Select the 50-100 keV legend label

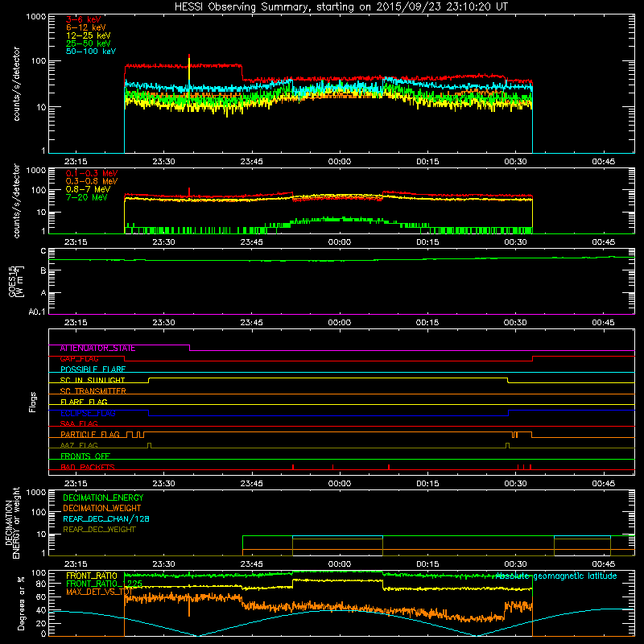(91, 52)
